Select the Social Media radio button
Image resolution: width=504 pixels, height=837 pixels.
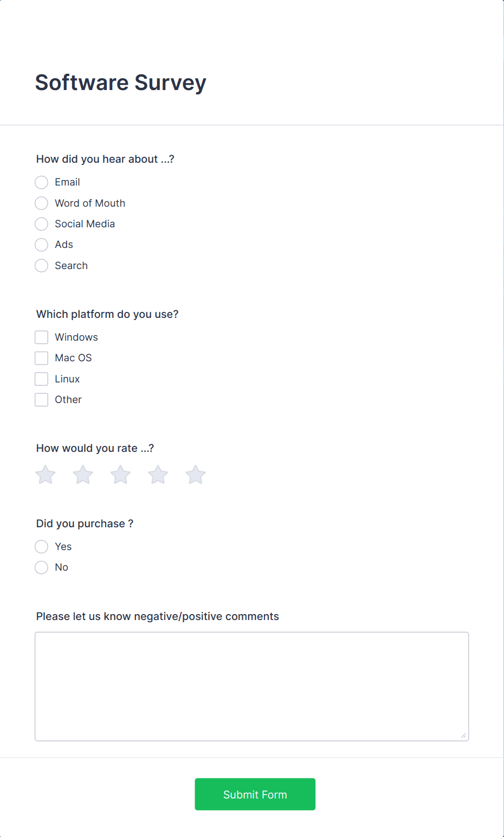tap(41, 223)
